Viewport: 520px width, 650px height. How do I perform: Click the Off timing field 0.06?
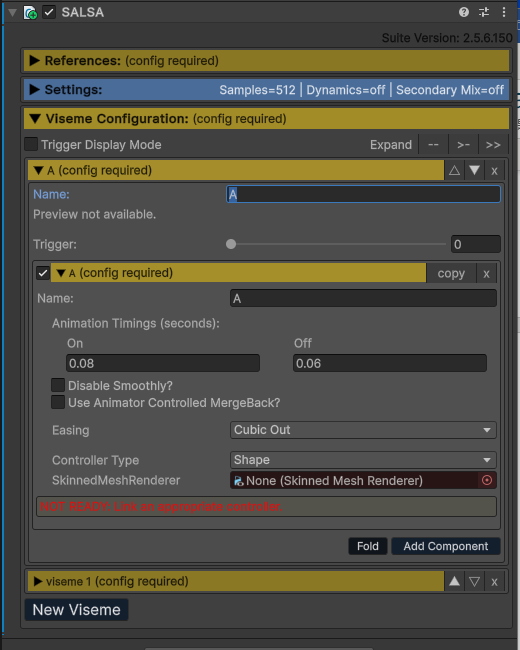[x=390, y=363]
